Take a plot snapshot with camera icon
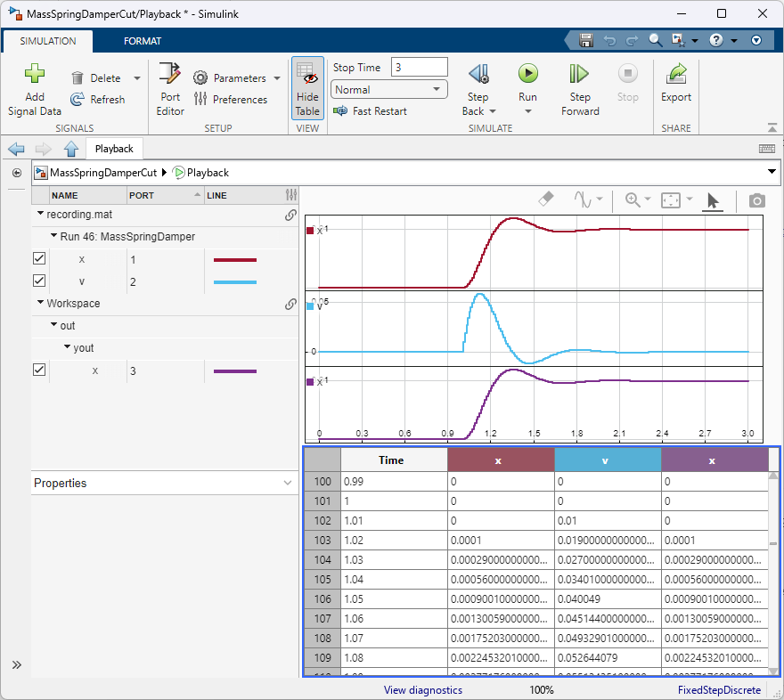Screen dimensions: 784x700 pos(756,200)
